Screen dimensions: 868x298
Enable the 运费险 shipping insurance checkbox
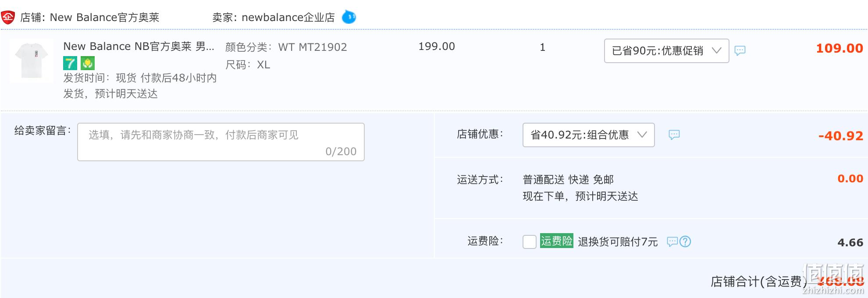click(530, 241)
